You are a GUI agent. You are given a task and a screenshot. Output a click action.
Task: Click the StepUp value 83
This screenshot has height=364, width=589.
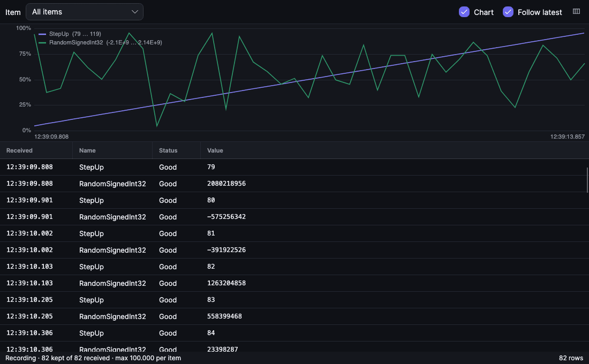pyautogui.click(x=211, y=300)
